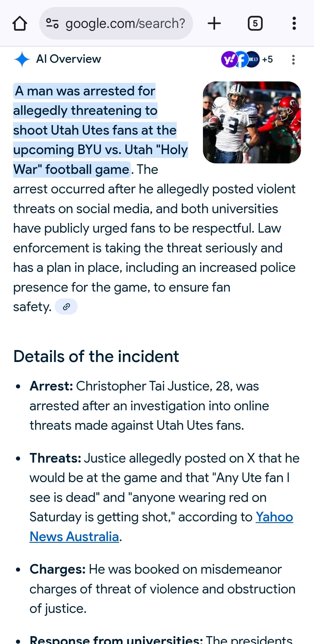Tap the "Details of the incident" heading
The height and width of the screenshot is (644, 314).
point(96,356)
